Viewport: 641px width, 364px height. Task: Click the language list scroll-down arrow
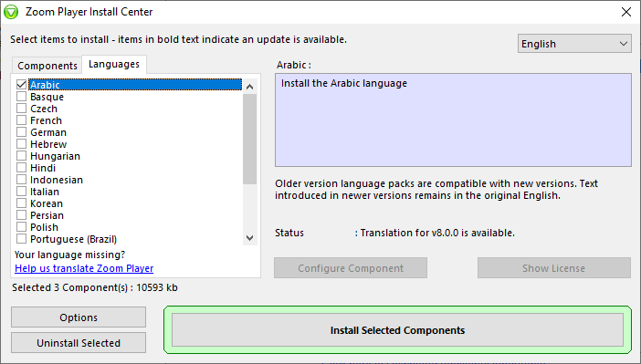(250, 238)
